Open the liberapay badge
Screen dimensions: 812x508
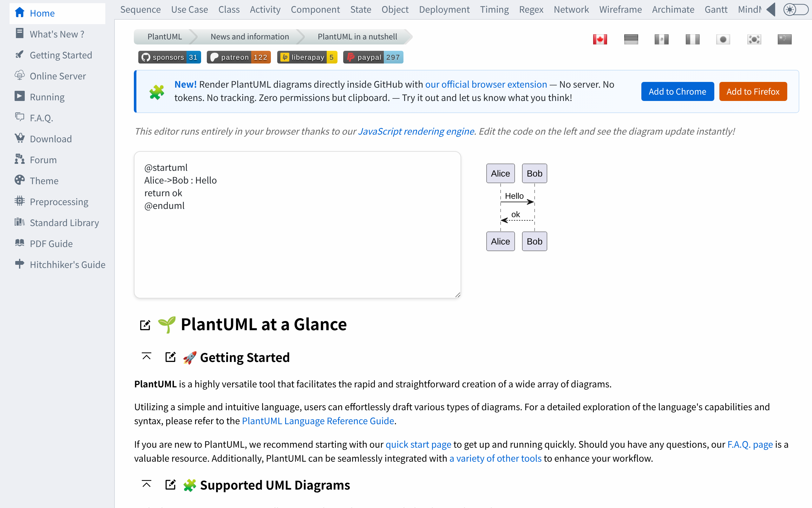[x=307, y=57]
